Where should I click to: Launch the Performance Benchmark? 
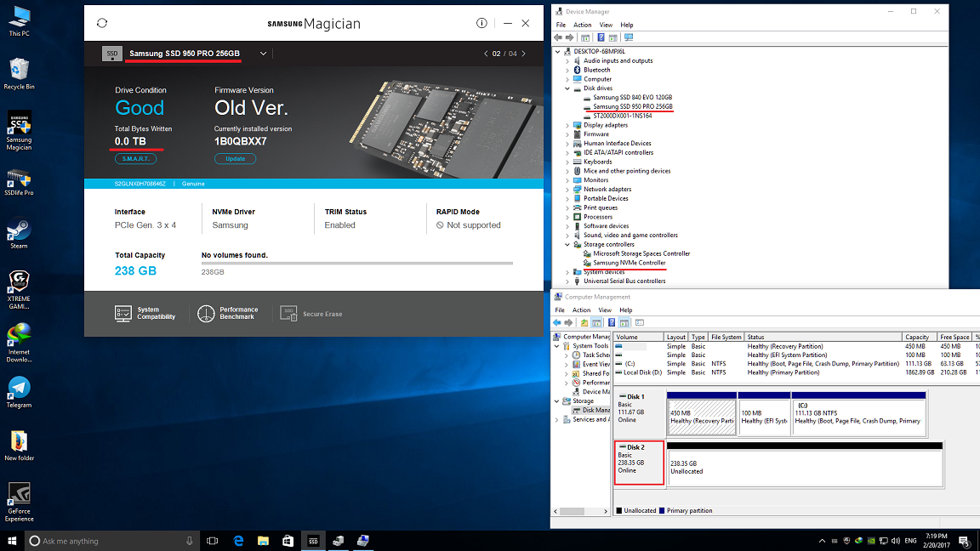click(228, 314)
